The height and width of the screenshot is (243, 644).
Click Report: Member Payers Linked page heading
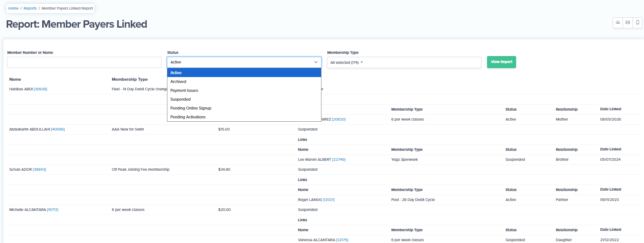(x=76, y=24)
